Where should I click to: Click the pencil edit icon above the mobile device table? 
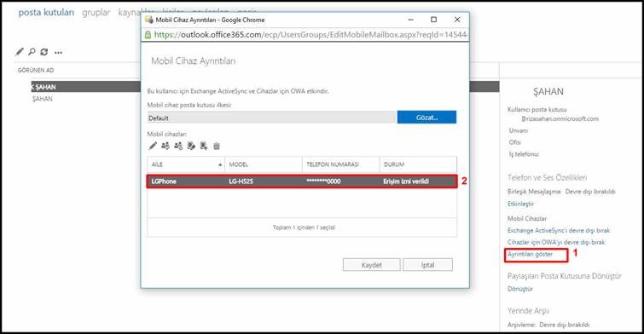153,146
